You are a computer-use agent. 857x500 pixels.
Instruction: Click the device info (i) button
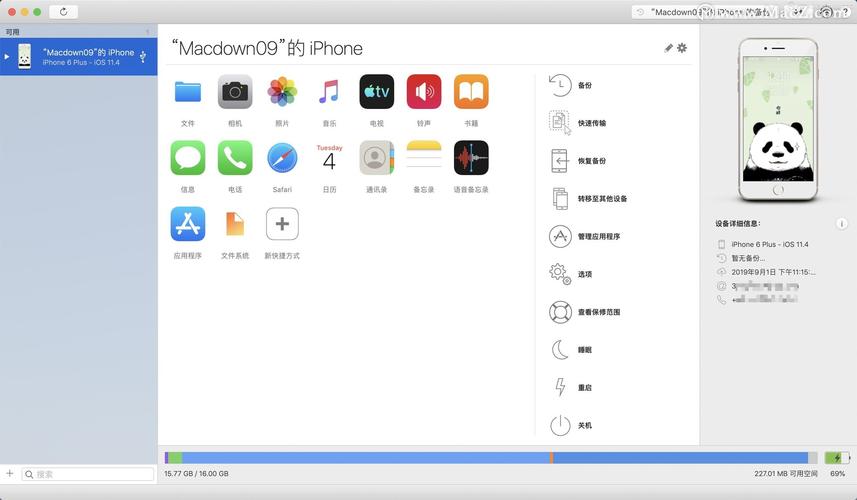(841, 224)
